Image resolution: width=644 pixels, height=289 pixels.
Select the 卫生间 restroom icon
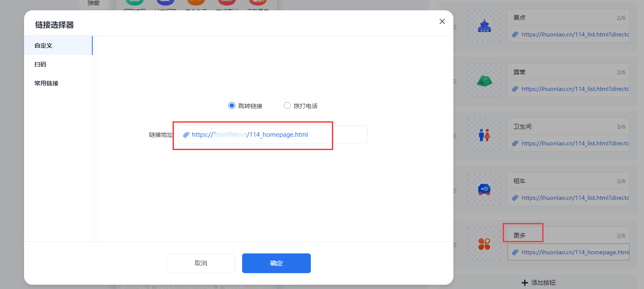pyautogui.click(x=484, y=135)
